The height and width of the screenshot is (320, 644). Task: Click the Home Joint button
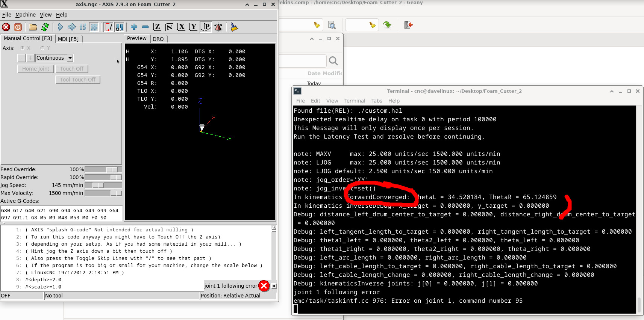click(x=36, y=69)
